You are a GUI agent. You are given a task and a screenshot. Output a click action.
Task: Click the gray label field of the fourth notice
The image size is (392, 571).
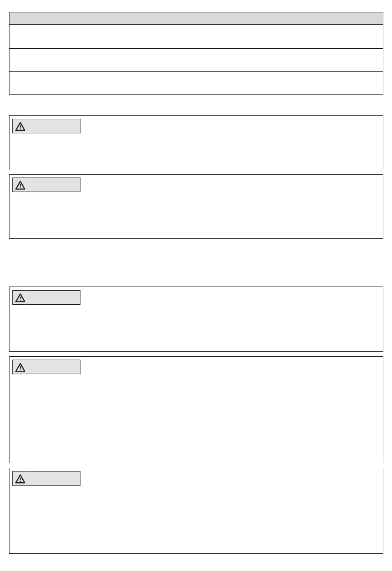tap(52, 367)
